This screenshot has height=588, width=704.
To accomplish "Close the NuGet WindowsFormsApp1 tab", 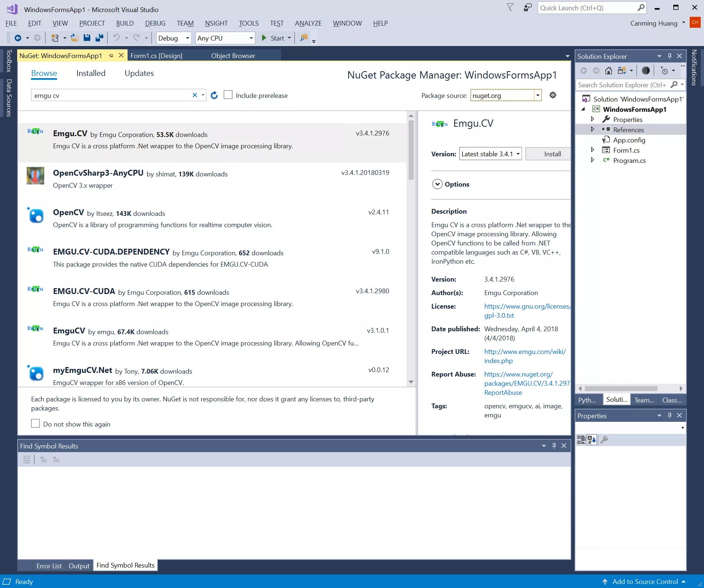I will click(121, 56).
